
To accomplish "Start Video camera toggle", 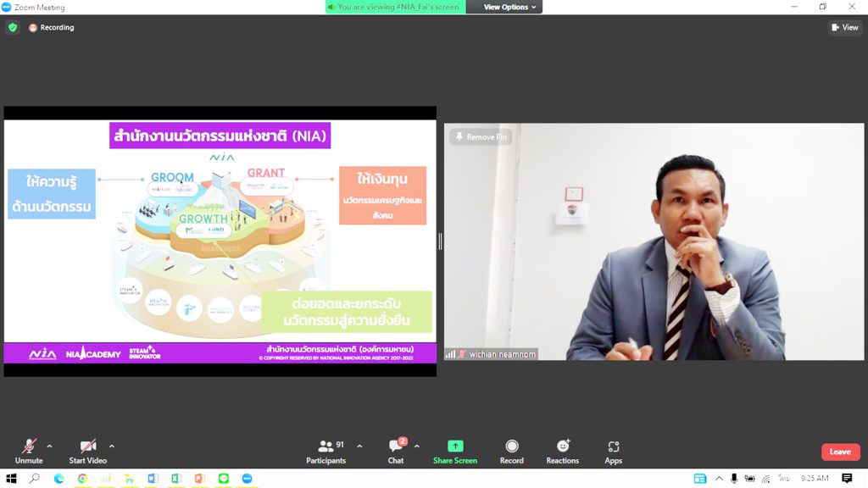I will 87,451.
